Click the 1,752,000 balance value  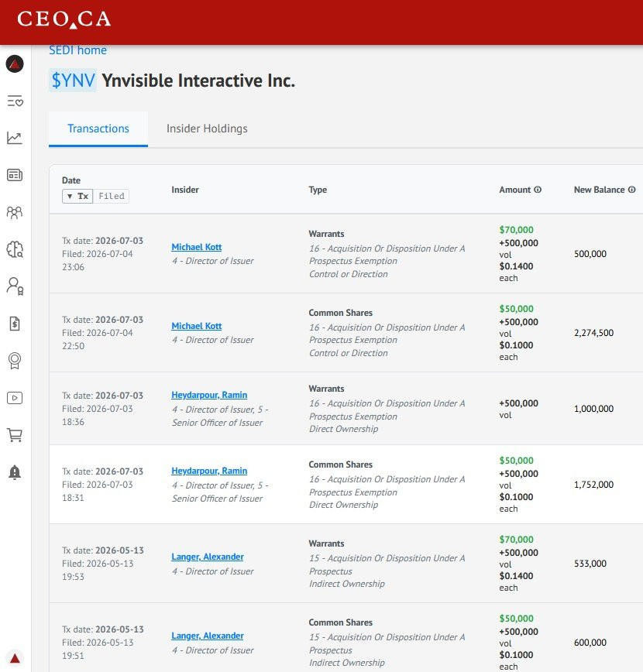[x=593, y=485]
